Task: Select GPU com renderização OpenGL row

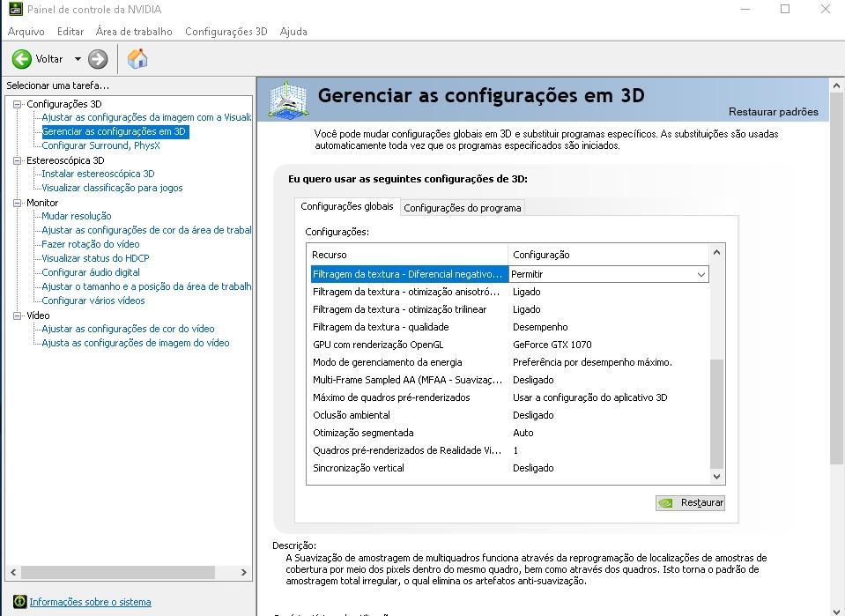Action: coord(510,345)
